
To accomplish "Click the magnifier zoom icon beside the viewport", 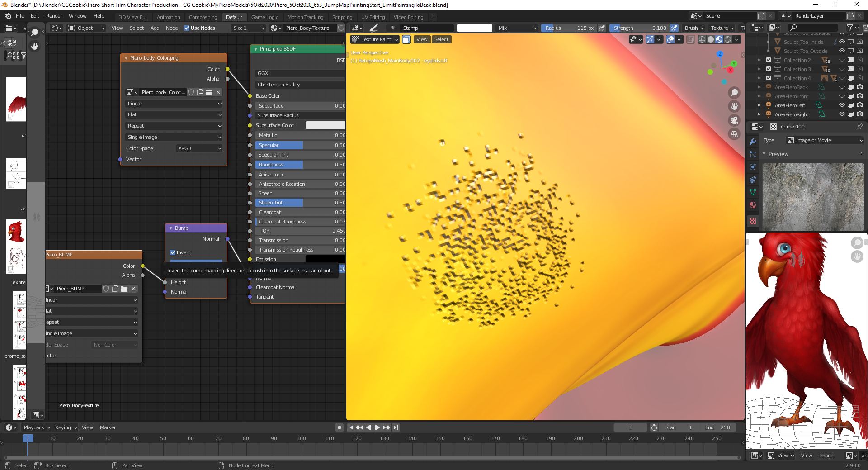I will [734, 92].
